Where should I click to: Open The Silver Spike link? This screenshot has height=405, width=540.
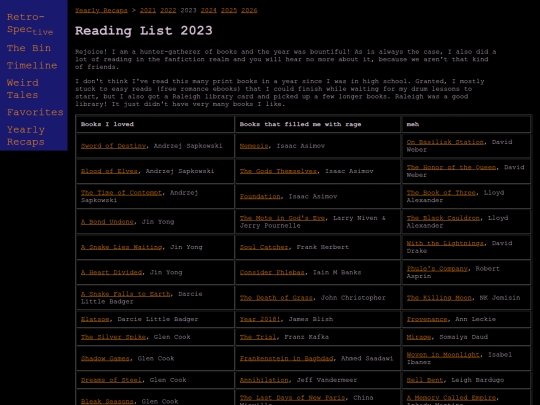tap(113, 337)
